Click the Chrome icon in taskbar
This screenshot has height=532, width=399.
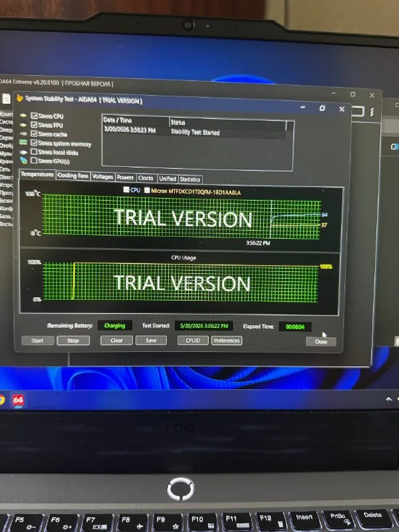(x=2, y=400)
